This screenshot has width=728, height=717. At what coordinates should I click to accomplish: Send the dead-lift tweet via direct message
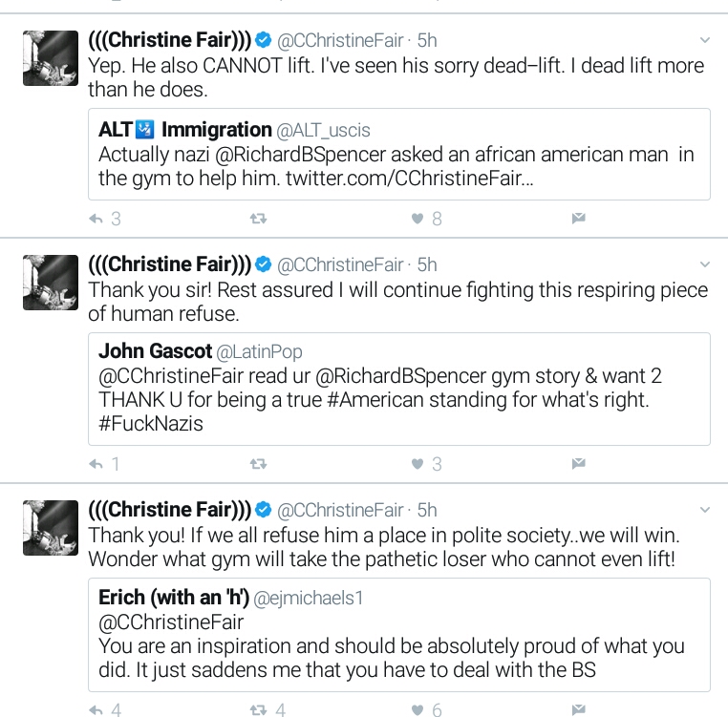point(579,218)
